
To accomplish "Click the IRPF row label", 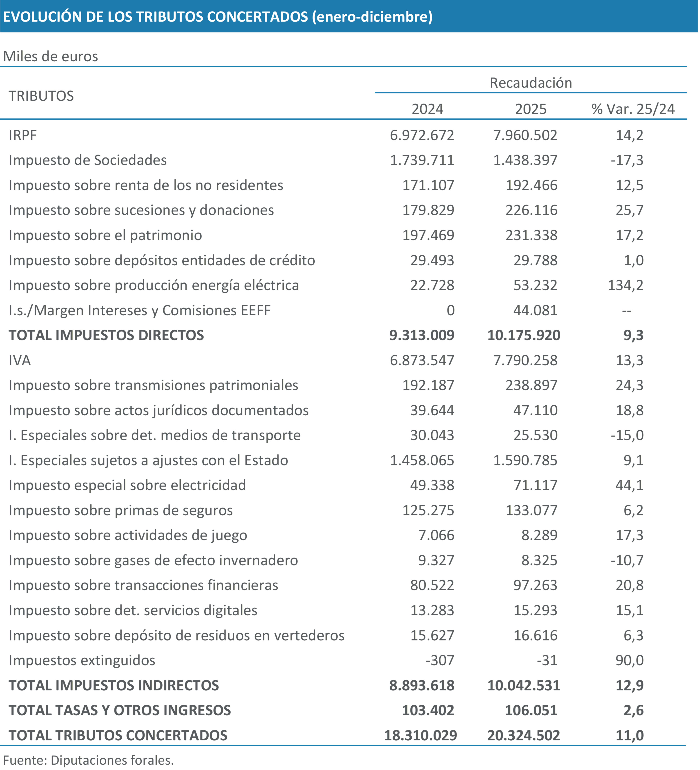I will click(23, 135).
